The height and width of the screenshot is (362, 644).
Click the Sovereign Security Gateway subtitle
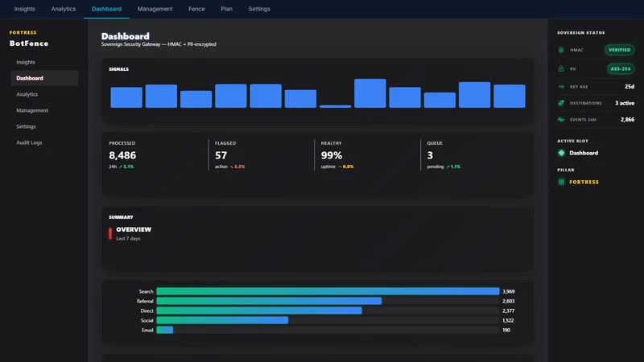click(x=159, y=44)
